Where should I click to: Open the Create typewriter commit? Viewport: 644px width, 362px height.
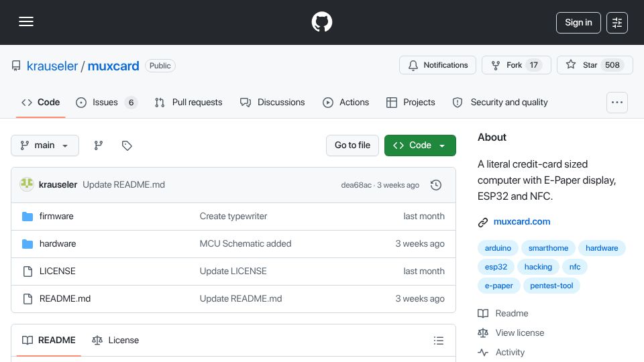[233, 217]
